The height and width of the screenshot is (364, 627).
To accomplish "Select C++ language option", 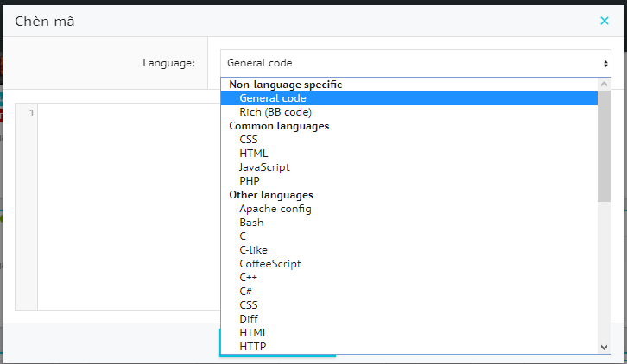I will coord(249,278).
